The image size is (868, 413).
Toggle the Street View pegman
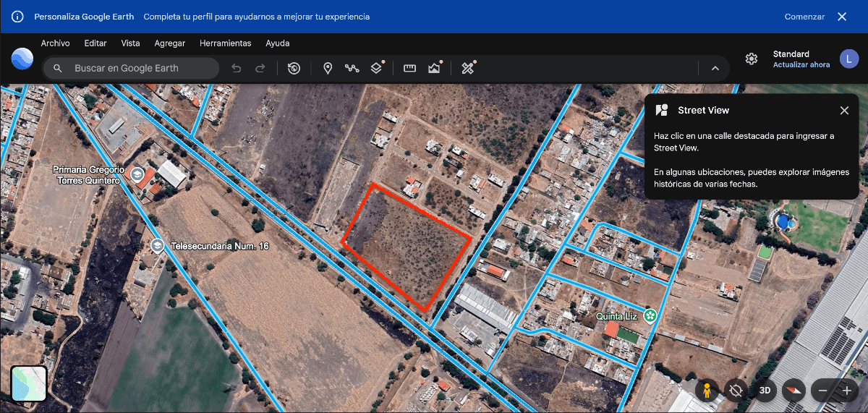click(x=707, y=391)
